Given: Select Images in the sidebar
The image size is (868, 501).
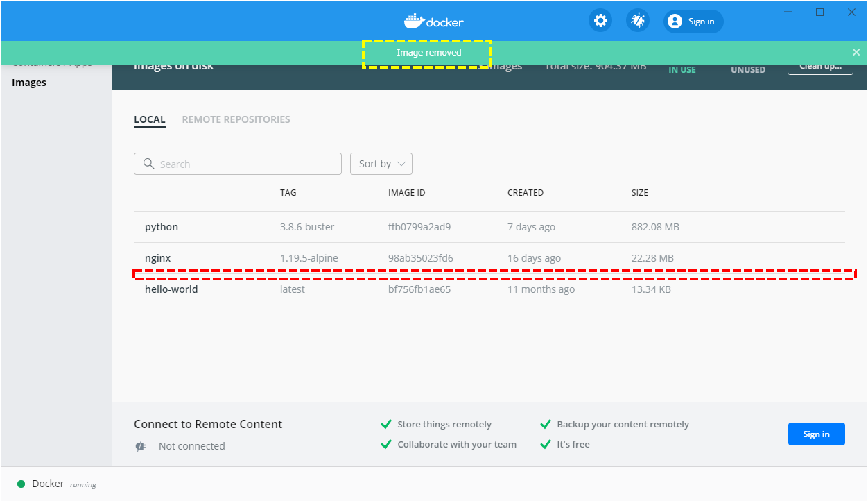Looking at the screenshot, I should tap(29, 83).
